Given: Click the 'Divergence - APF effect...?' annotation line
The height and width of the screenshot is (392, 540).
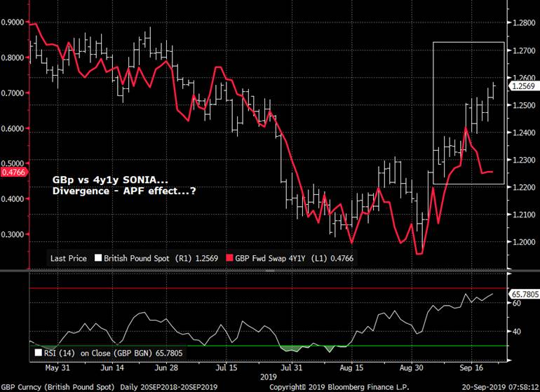Looking at the screenshot, I should tap(124, 191).
